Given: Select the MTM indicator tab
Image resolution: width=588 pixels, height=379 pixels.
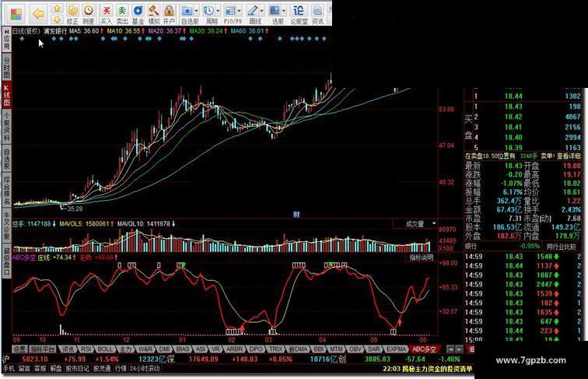Looking at the screenshot, I should tap(336, 349).
